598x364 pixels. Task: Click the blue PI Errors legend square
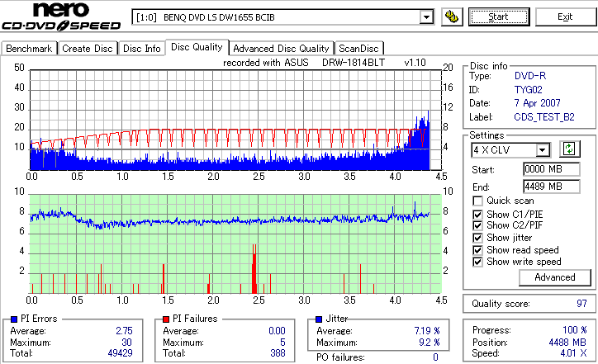(15, 319)
